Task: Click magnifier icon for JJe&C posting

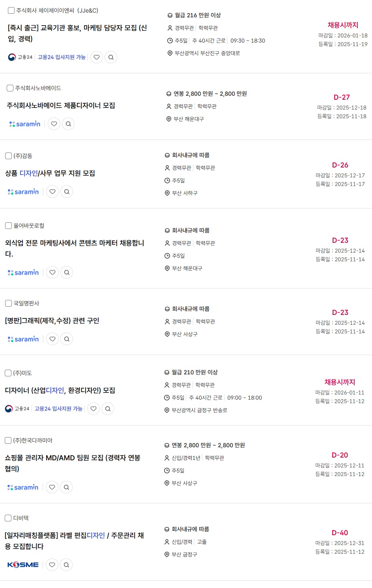Action: [111, 57]
